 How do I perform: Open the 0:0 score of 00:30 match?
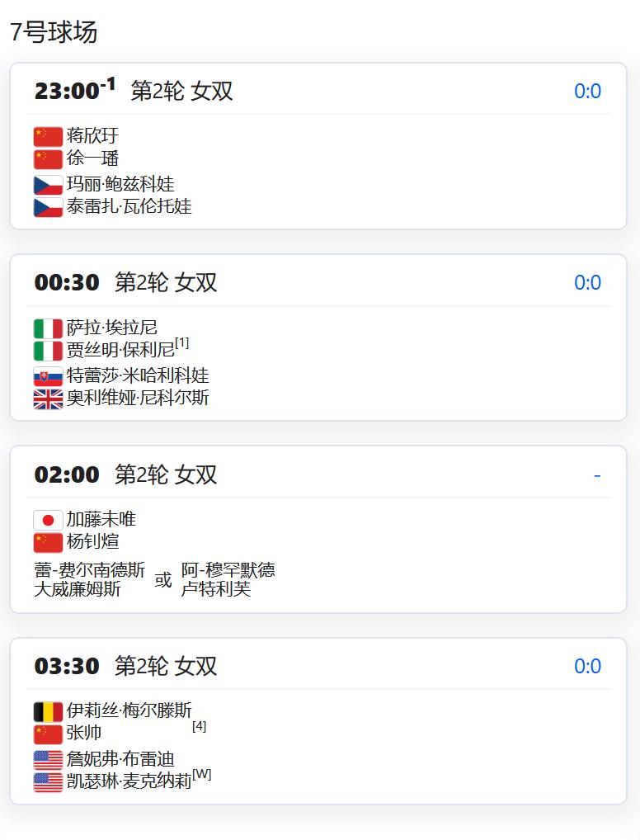click(587, 282)
